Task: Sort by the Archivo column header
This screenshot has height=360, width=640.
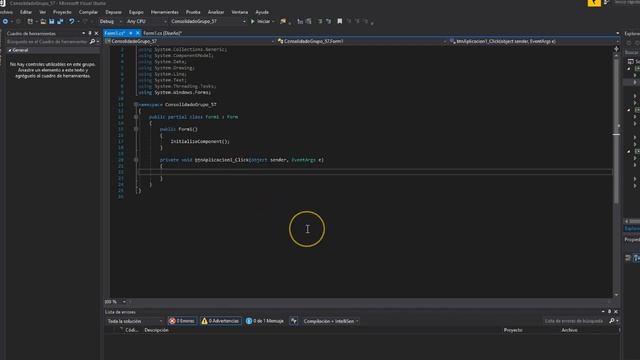Action: (569, 330)
